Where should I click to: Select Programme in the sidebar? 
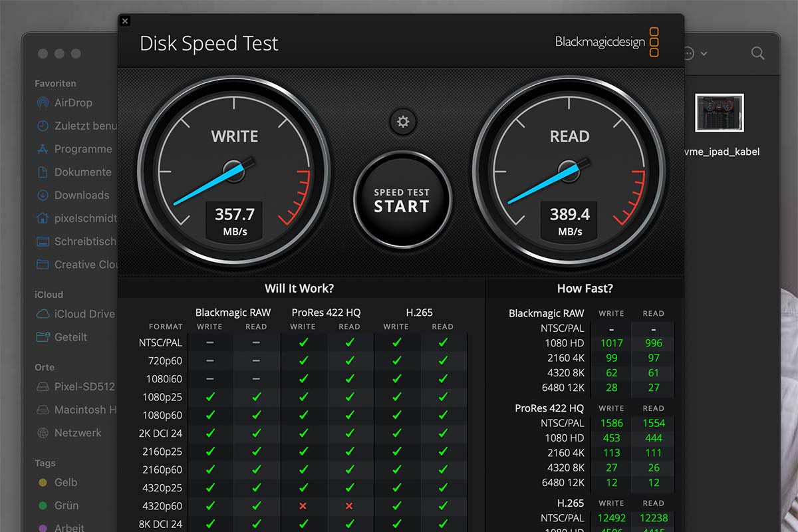click(x=82, y=149)
